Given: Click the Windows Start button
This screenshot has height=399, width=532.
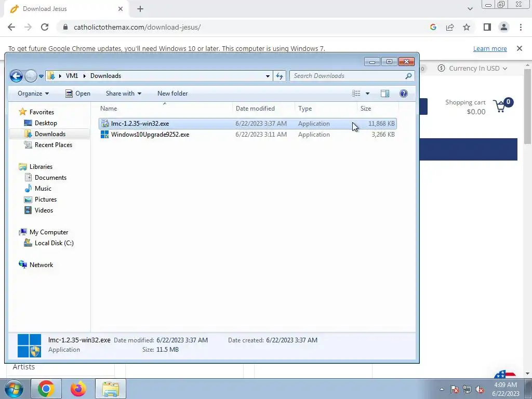Looking at the screenshot, I should (14, 389).
